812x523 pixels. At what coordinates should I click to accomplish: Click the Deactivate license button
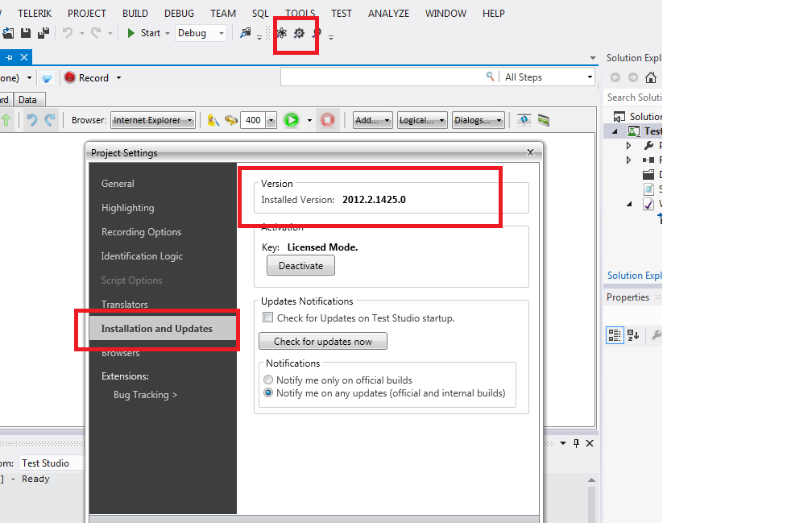pos(301,266)
